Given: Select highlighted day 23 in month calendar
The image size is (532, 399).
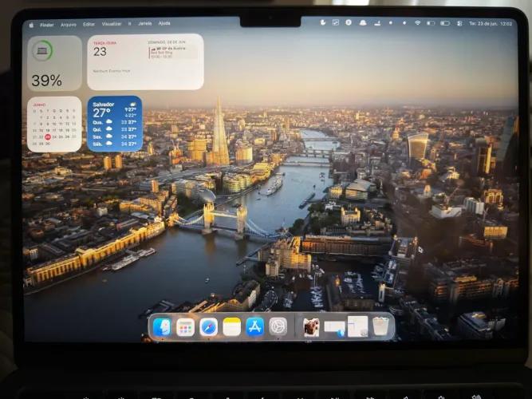Looking at the screenshot, I should (x=48, y=137).
